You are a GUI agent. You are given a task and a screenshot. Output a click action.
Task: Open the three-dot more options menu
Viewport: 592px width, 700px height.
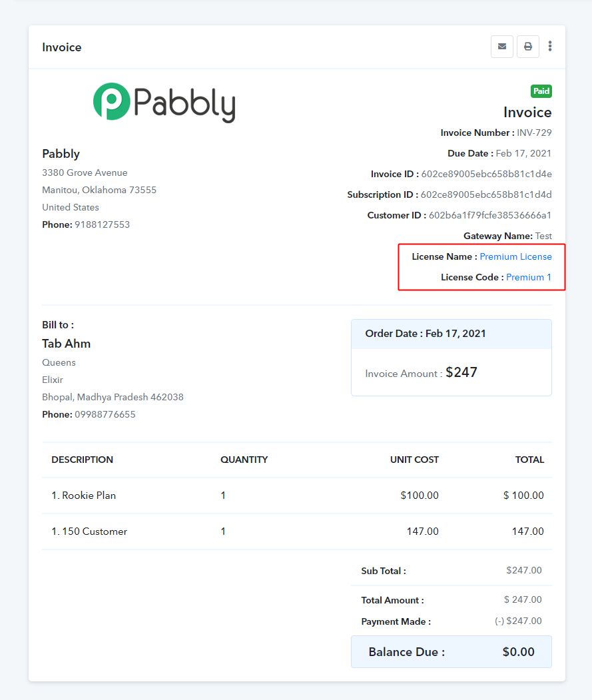550,46
